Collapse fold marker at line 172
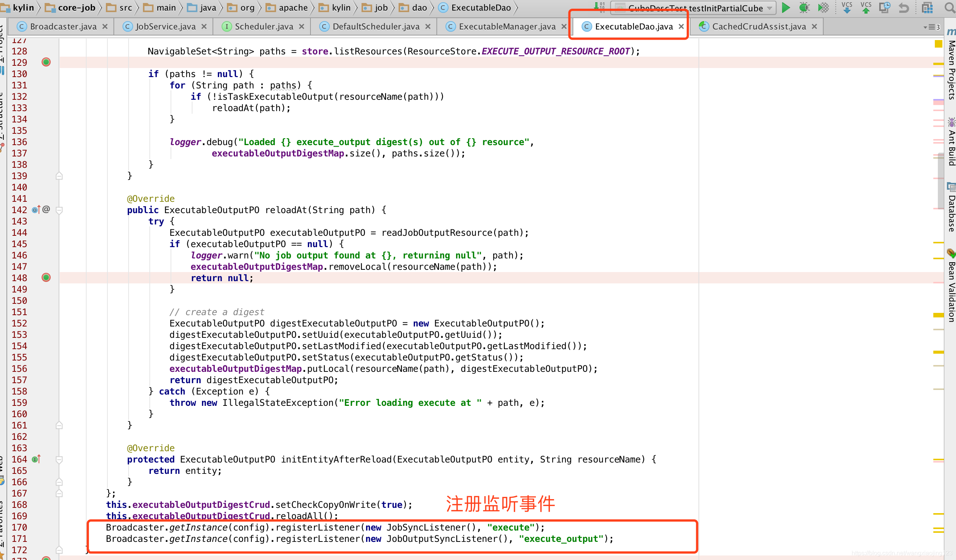956x560 pixels. (59, 550)
